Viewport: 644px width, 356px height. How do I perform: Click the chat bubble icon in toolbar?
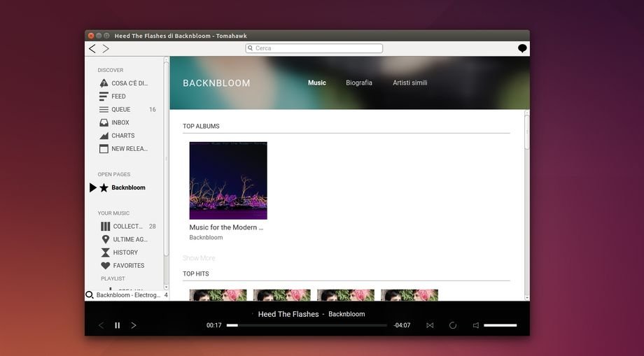pyautogui.click(x=522, y=48)
